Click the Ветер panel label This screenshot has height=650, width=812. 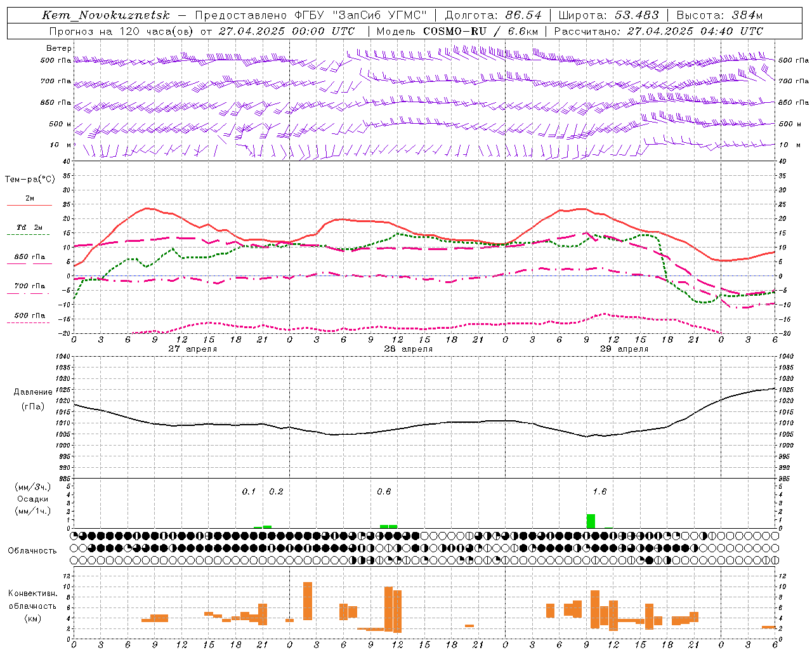(x=59, y=48)
